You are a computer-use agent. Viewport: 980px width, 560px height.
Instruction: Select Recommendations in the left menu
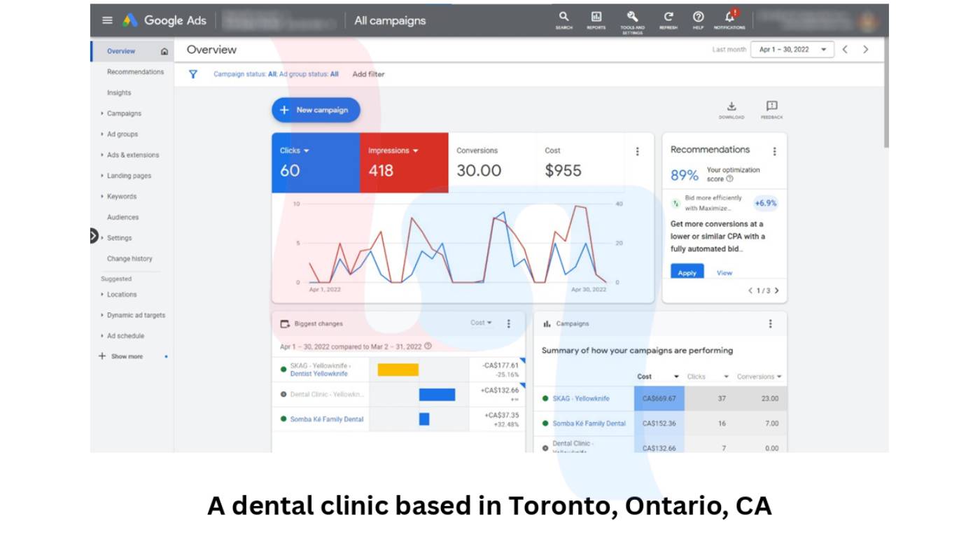click(135, 72)
